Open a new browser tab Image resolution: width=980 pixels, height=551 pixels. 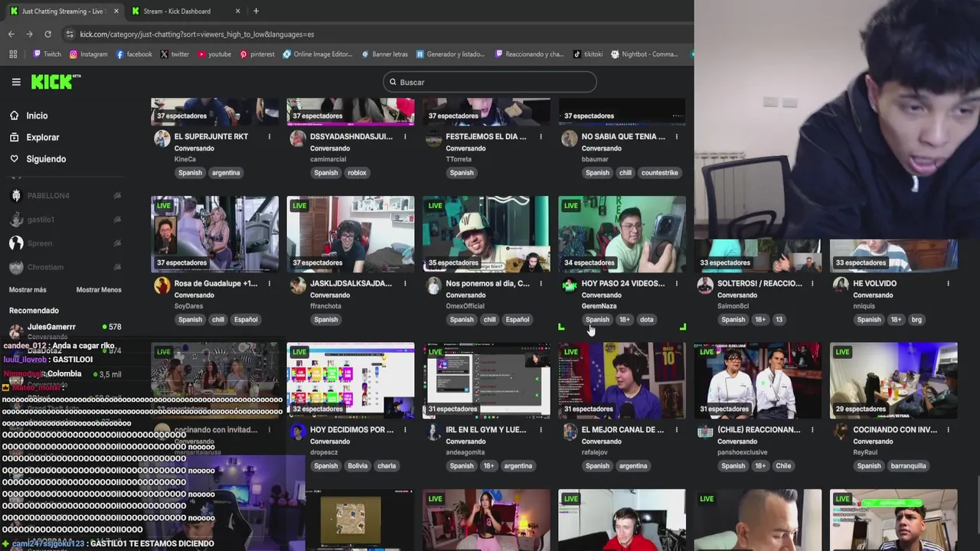[256, 11]
